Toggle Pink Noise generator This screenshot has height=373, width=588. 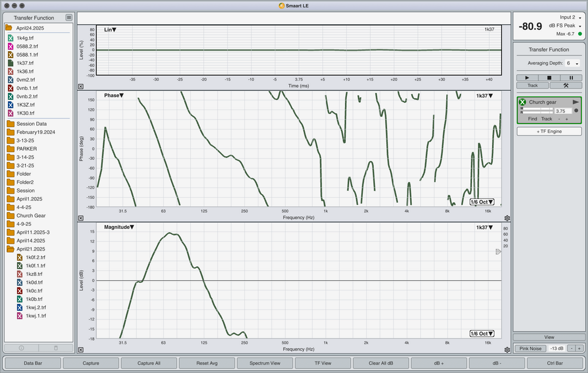[x=530, y=349]
